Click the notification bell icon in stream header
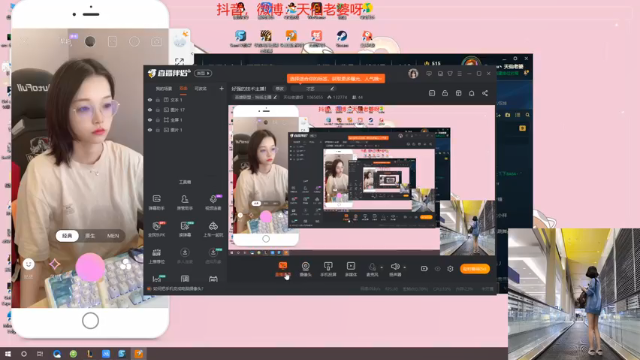 (x=471, y=93)
